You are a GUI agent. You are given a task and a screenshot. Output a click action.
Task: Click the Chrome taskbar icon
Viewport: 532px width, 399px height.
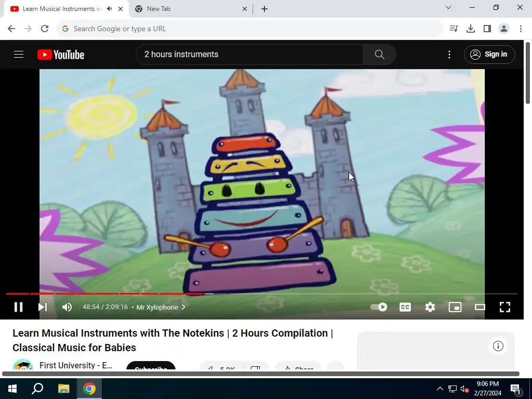coord(89,389)
